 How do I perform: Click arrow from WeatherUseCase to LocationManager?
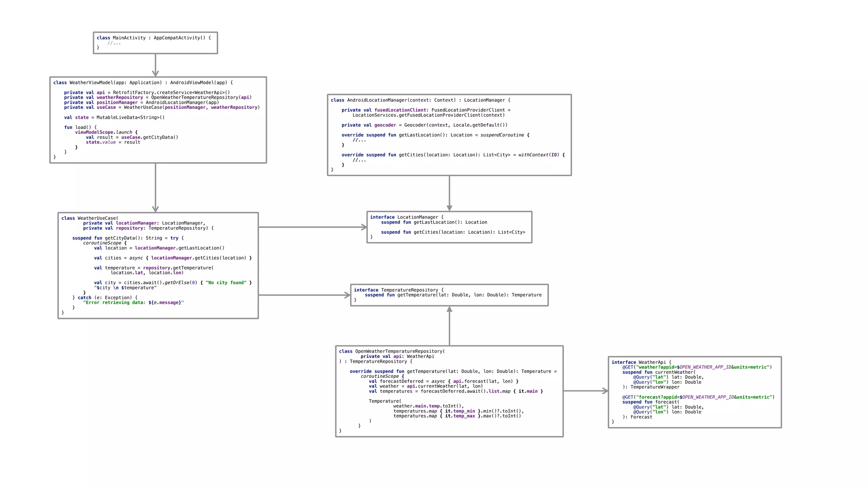[312, 227]
